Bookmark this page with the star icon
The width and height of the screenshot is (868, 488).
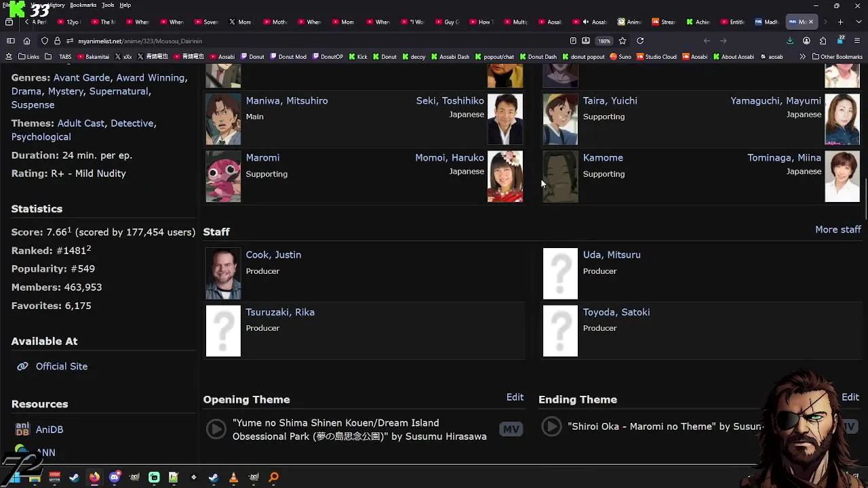click(x=622, y=41)
